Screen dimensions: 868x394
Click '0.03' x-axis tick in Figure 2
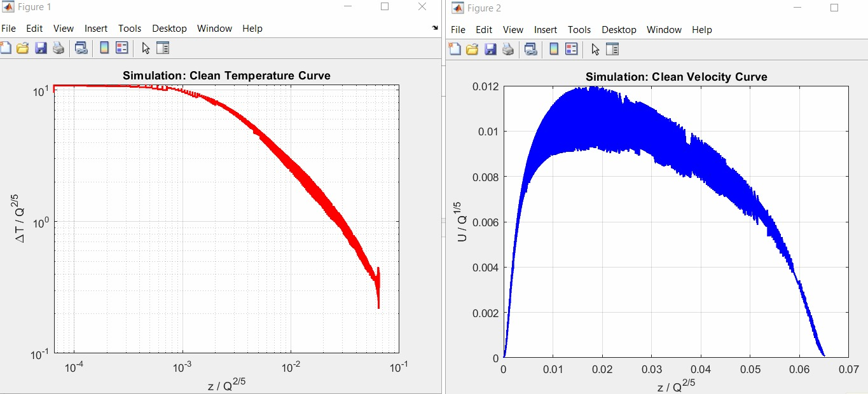651,369
